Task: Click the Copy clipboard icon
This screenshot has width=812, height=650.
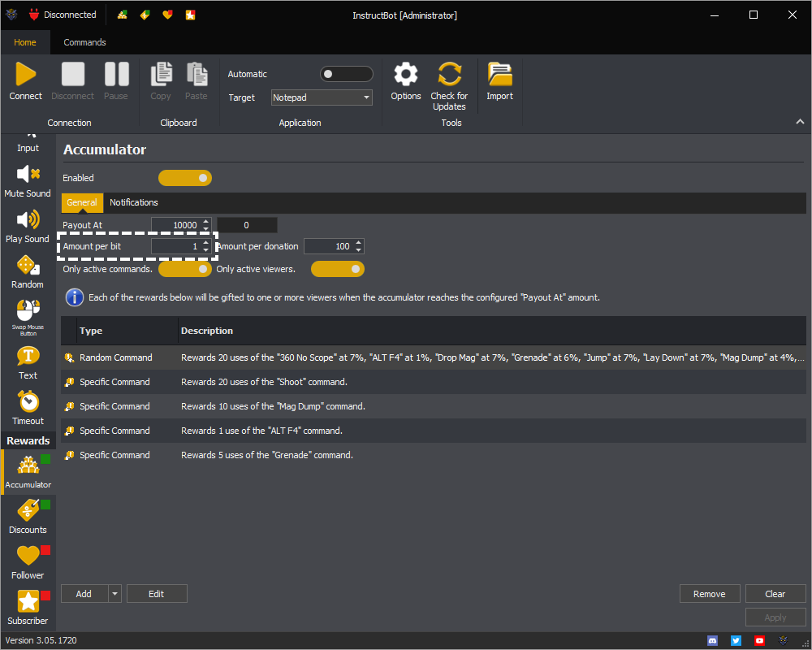Action: (161, 74)
